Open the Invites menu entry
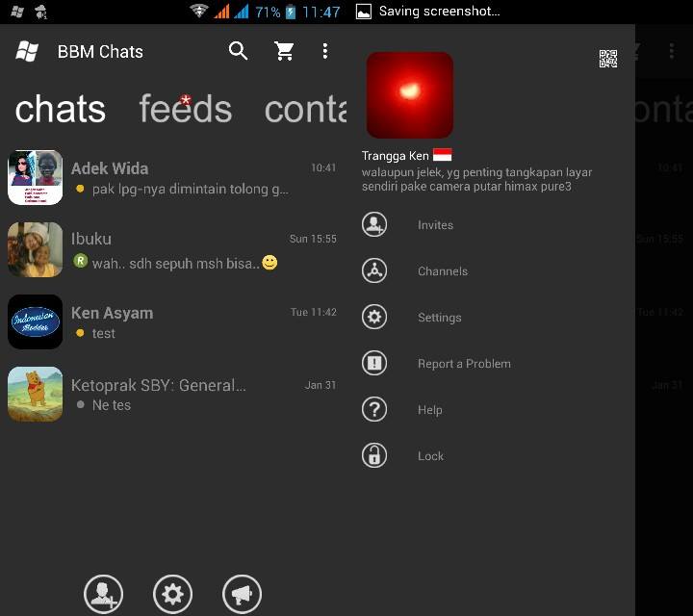Image resolution: width=693 pixels, height=616 pixels. click(x=491, y=224)
